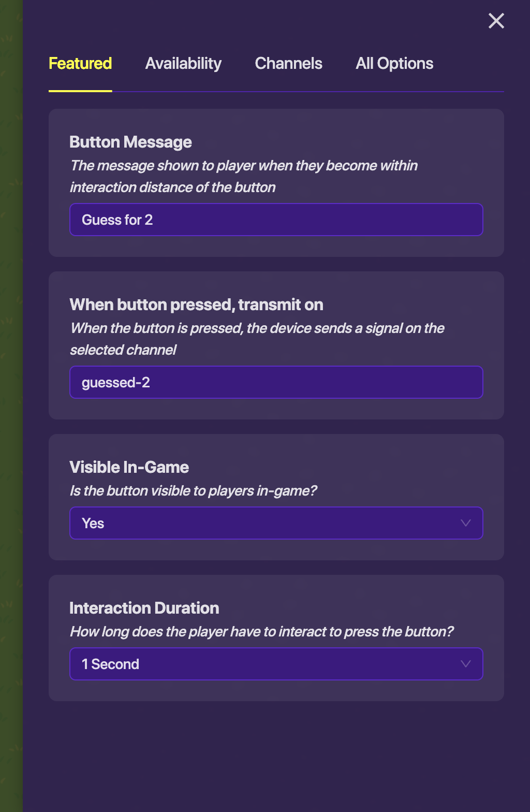Click the chevron arrow in Visible In-Game selector
Image resolution: width=530 pixels, height=812 pixels.
(x=465, y=523)
